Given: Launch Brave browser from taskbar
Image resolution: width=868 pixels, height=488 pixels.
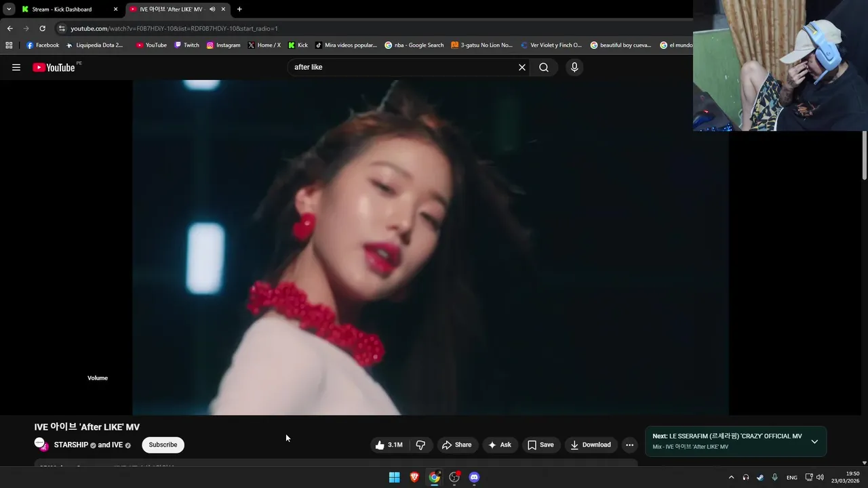Looking at the screenshot, I should pos(414,477).
